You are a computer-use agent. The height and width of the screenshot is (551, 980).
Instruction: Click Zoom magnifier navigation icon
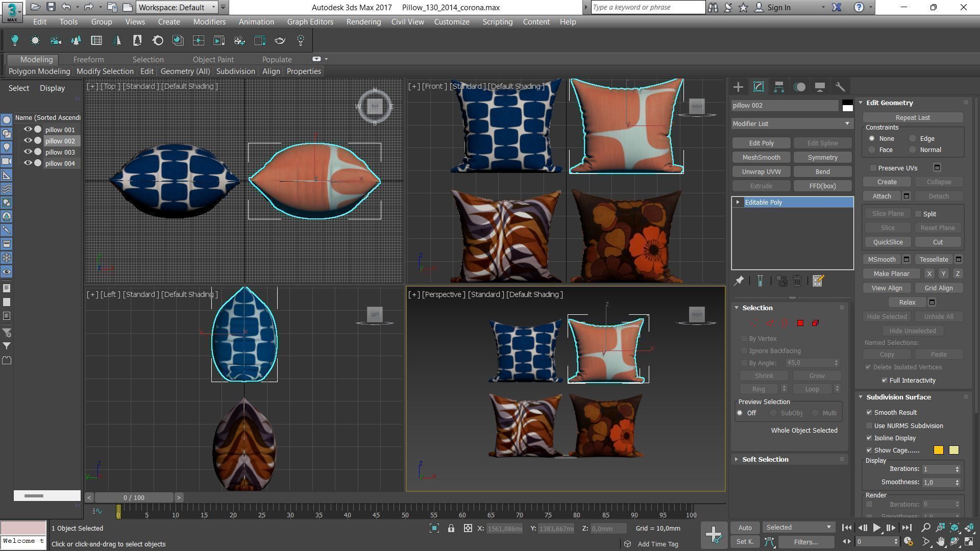[926, 528]
